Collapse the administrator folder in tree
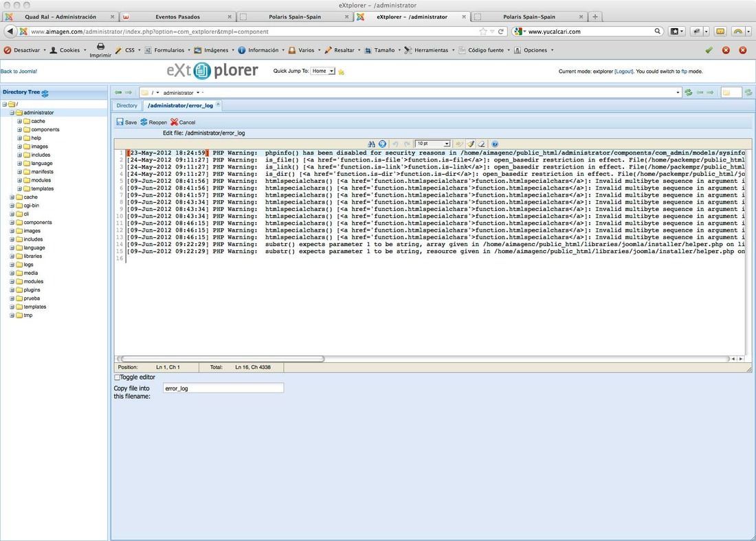Screen dimensions: 756x541 (12, 113)
